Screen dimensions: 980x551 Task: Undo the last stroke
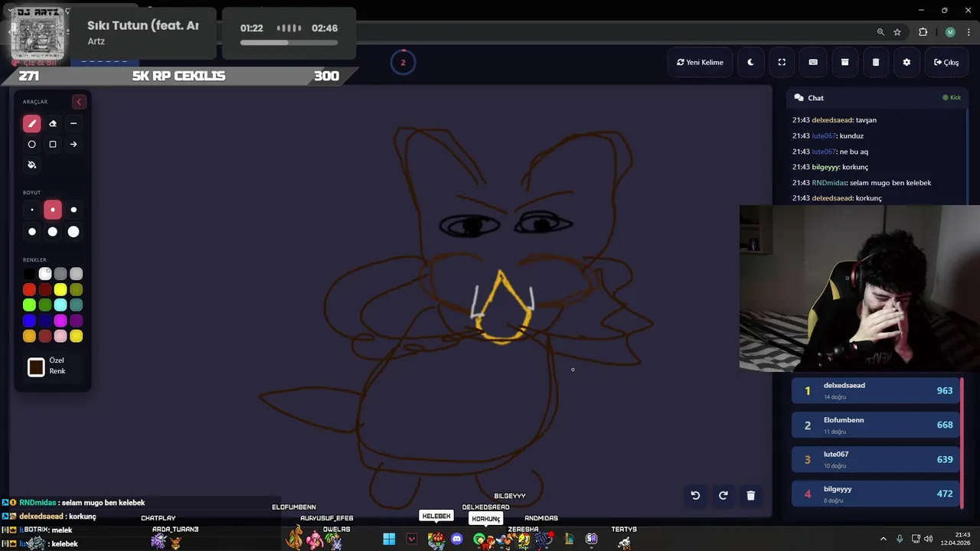click(695, 495)
